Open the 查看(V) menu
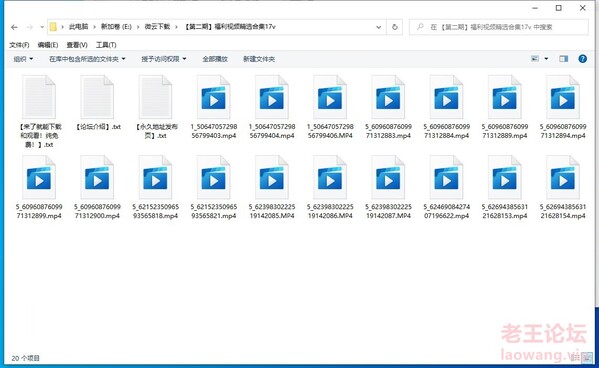The width and height of the screenshot is (599, 368). [x=77, y=45]
